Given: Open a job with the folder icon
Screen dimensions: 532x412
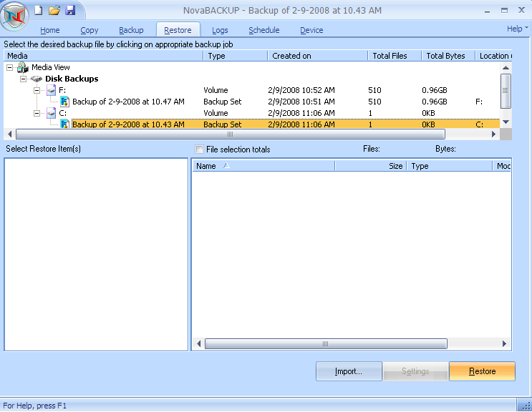Looking at the screenshot, I should point(54,10).
